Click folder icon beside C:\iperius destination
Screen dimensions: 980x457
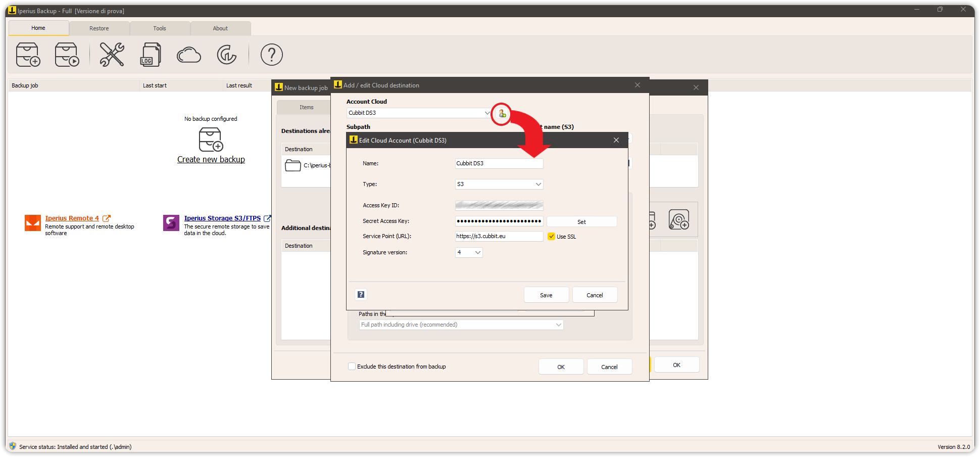click(x=293, y=165)
